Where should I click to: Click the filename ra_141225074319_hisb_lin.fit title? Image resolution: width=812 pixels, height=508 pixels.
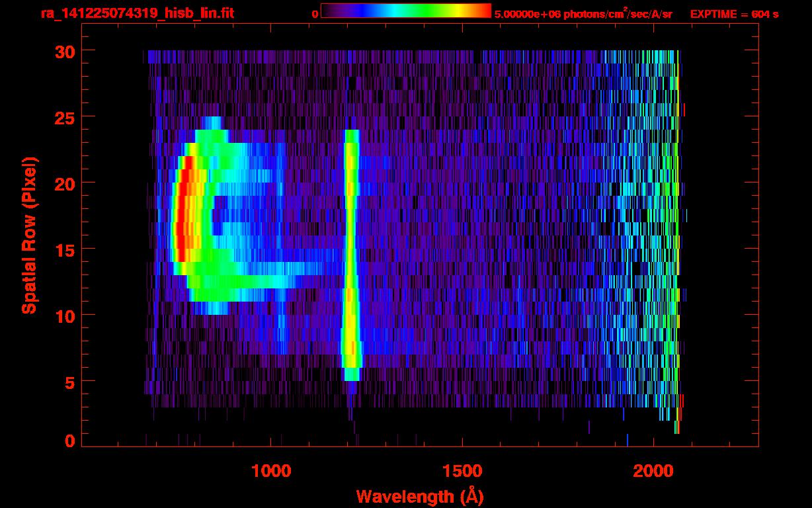coord(137,13)
